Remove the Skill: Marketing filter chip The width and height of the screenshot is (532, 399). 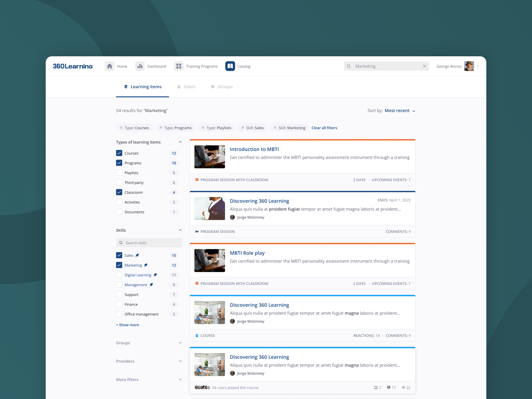275,128
